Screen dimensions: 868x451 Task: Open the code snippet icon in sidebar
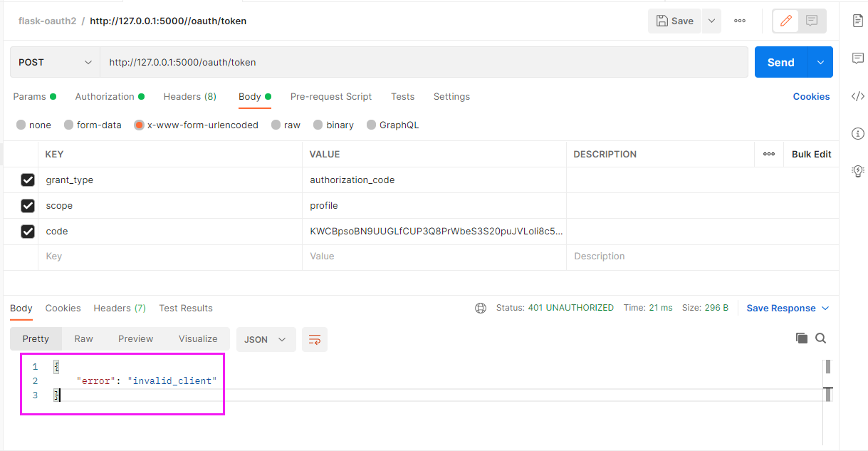[x=858, y=96]
